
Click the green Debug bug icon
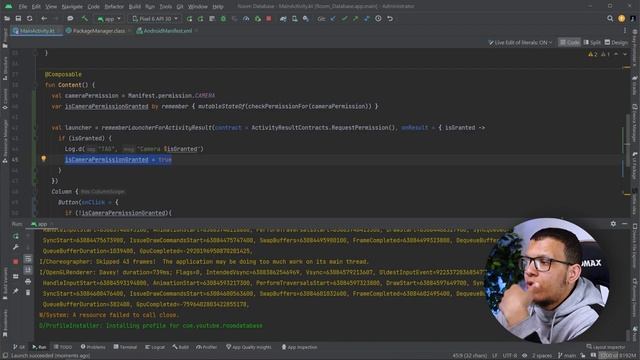[223, 19]
